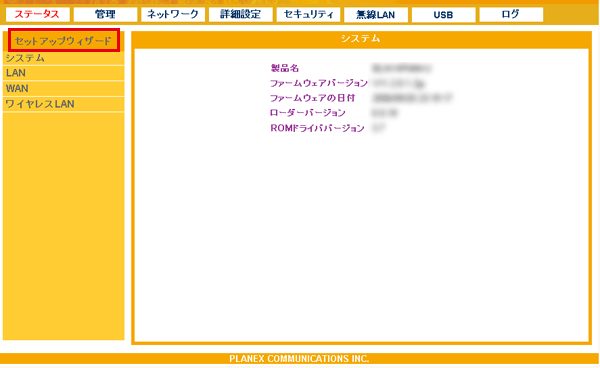The height and width of the screenshot is (368, 600).
Task: Open the LAN status sidebar link
Action: pyautogui.click(x=63, y=73)
